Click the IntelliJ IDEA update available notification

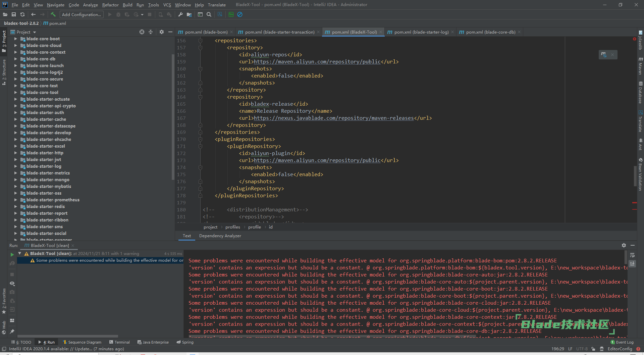(66, 349)
